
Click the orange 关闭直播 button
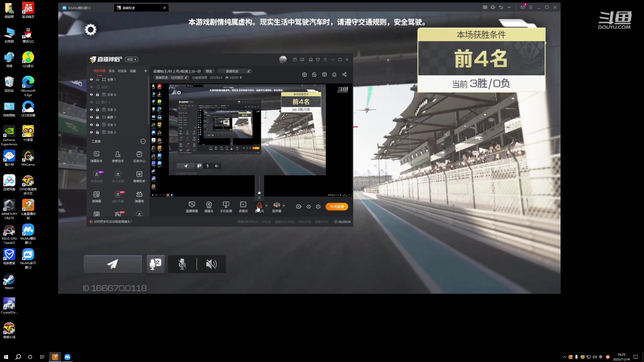pos(337,206)
